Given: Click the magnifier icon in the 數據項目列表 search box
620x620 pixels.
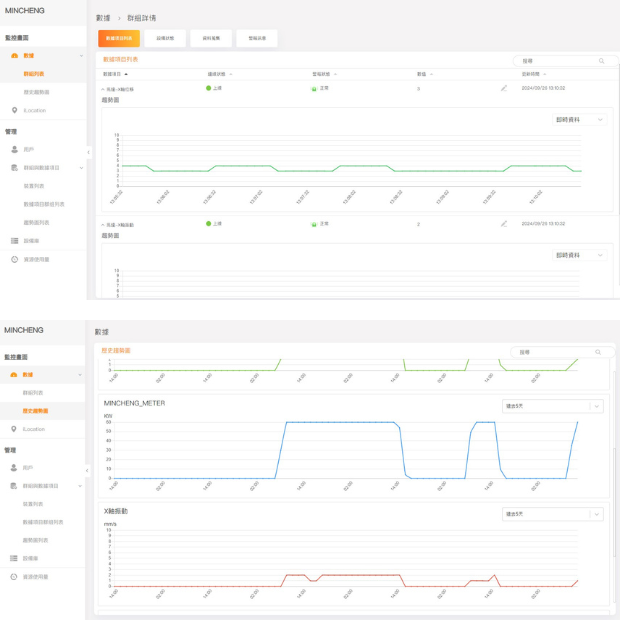Looking at the screenshot, I should (x=601, y=61).
